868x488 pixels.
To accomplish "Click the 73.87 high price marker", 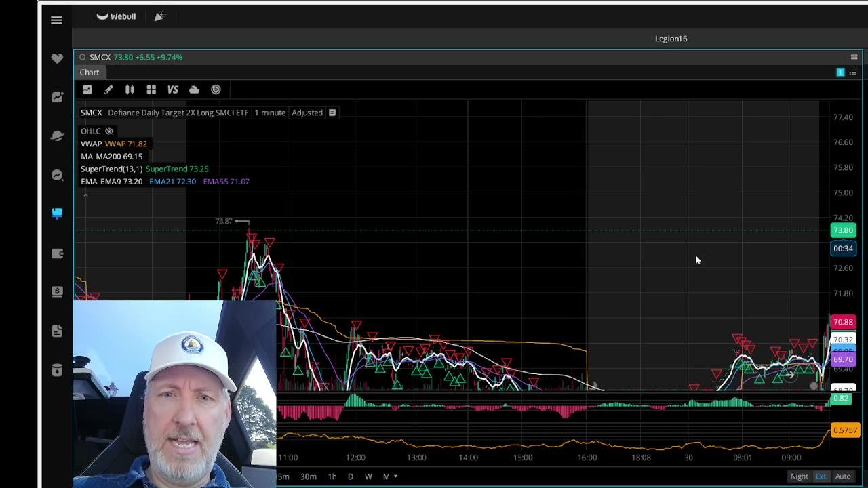I will 224,221.
